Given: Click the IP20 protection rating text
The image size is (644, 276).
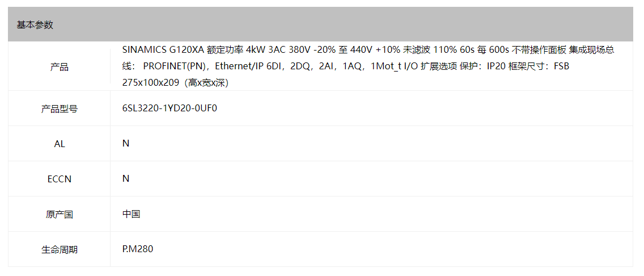Looking at the screenshot, I should [x=497, y=66].
